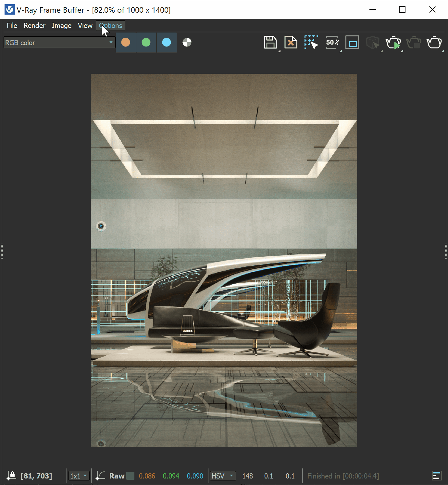Render last using the teapot icon
Screen dimensions: 448x485
(x=393, y=42)
